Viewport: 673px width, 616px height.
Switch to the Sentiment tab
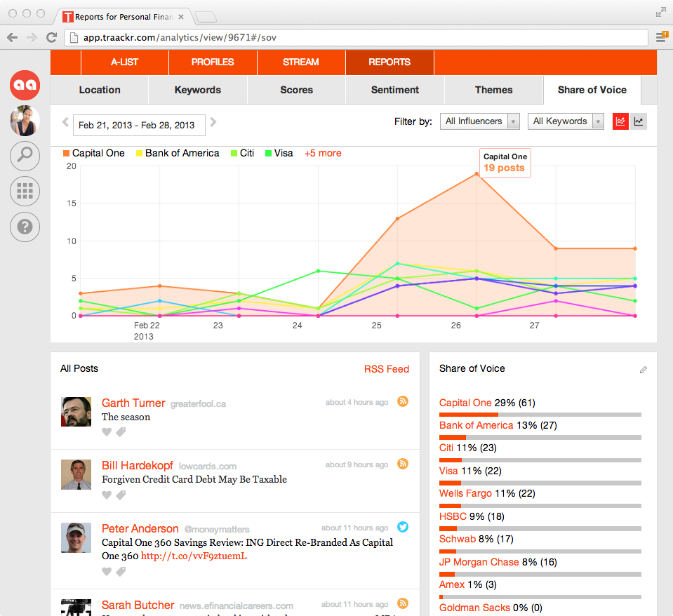[x=394, y=90]
